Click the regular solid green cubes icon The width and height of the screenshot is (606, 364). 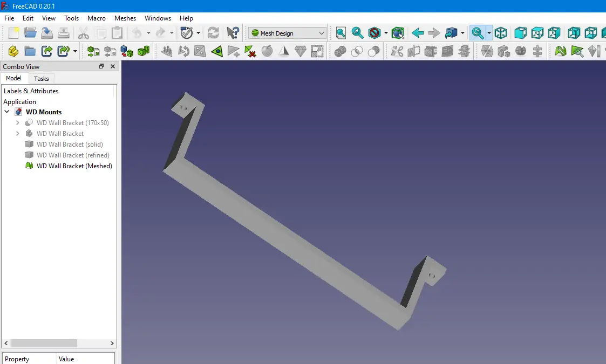point(144,51)
